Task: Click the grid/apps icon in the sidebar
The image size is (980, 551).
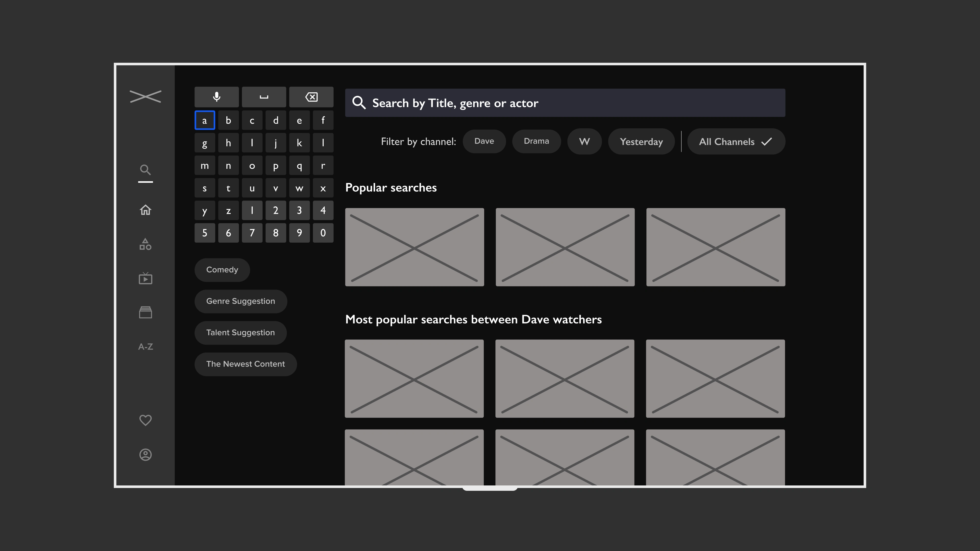Action: point(145,244)
